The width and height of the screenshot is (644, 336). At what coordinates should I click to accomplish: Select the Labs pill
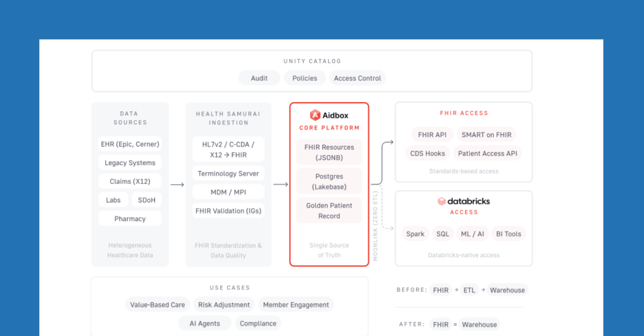point(113,200)
